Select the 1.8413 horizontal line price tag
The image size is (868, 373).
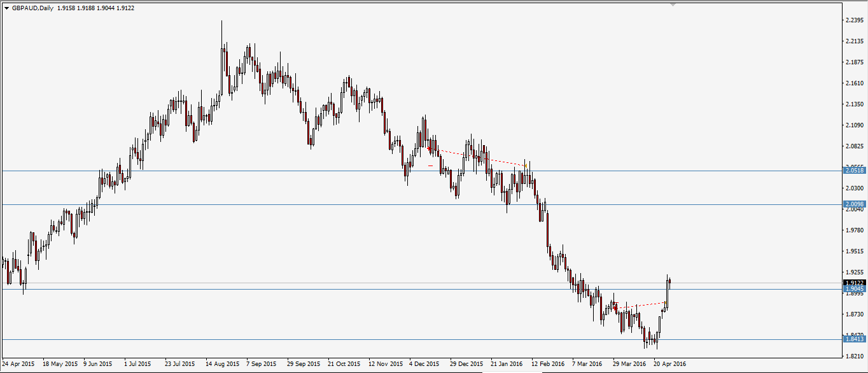point(854,339)
